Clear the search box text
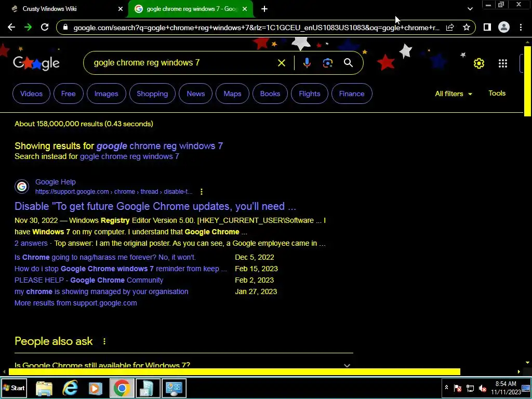The width and height of the screenshot is (532, 399). pyautogui.click(x=281, y=63)
